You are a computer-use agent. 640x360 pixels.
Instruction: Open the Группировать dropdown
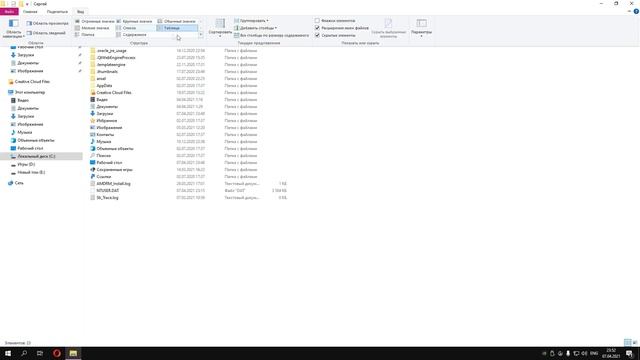251,20
